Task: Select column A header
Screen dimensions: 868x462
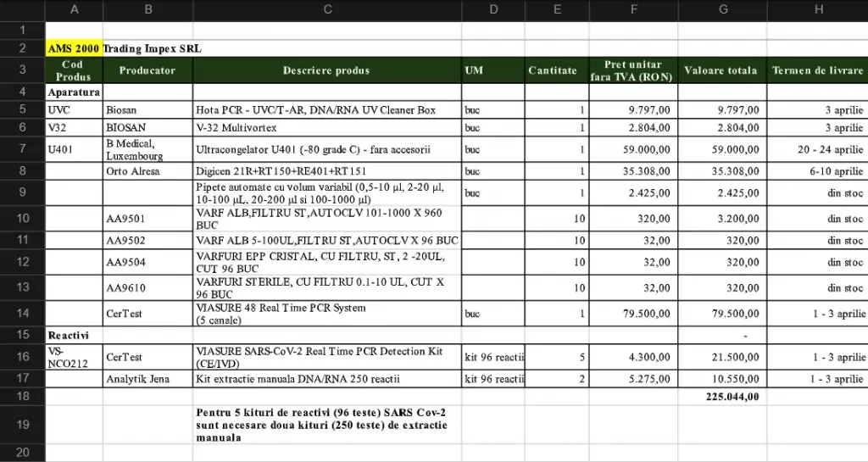Action: [x=75, y=10]
